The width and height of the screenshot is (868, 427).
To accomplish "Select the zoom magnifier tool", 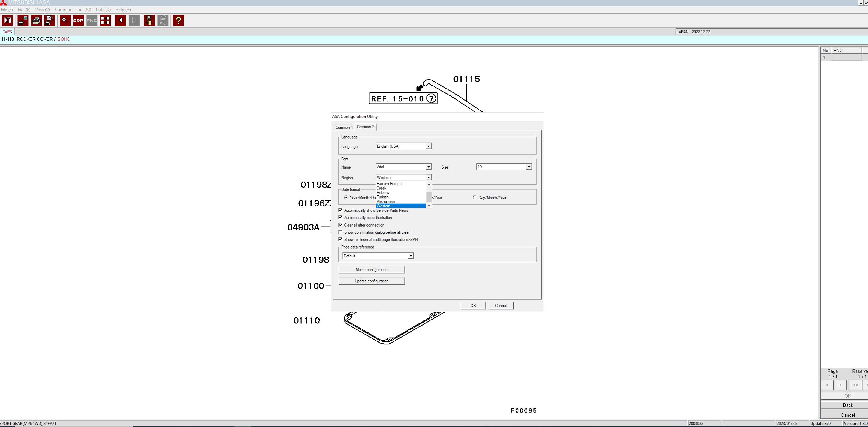I will coord(65,21).
